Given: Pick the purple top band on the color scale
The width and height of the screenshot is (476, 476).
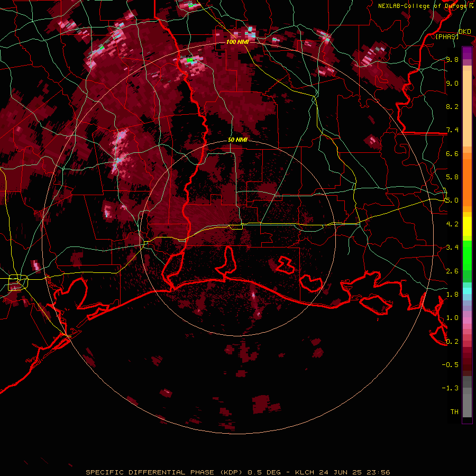Looking at the screenshot, I should pyautogui.click(x=467, y=53).
